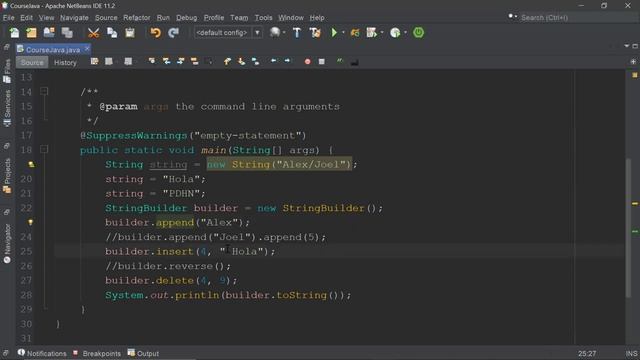Run the project with green arrow
Screen dimensions: 640x360
[x=334, y=33]
